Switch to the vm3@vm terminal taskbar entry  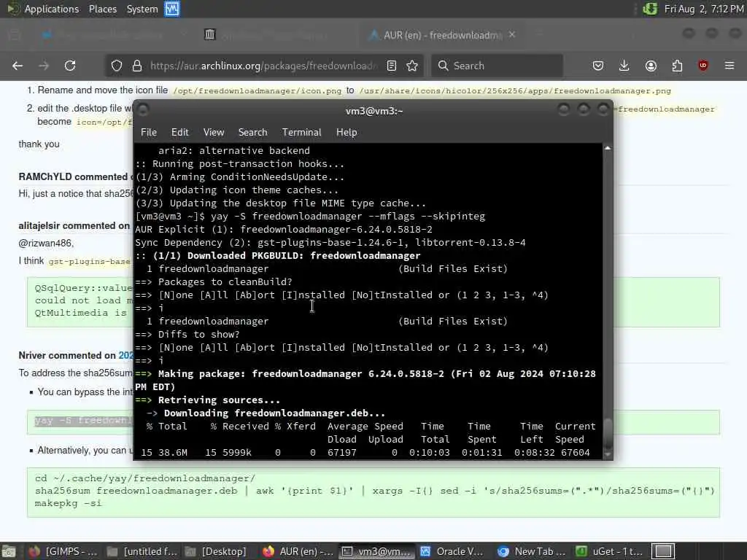click(376, 551)
